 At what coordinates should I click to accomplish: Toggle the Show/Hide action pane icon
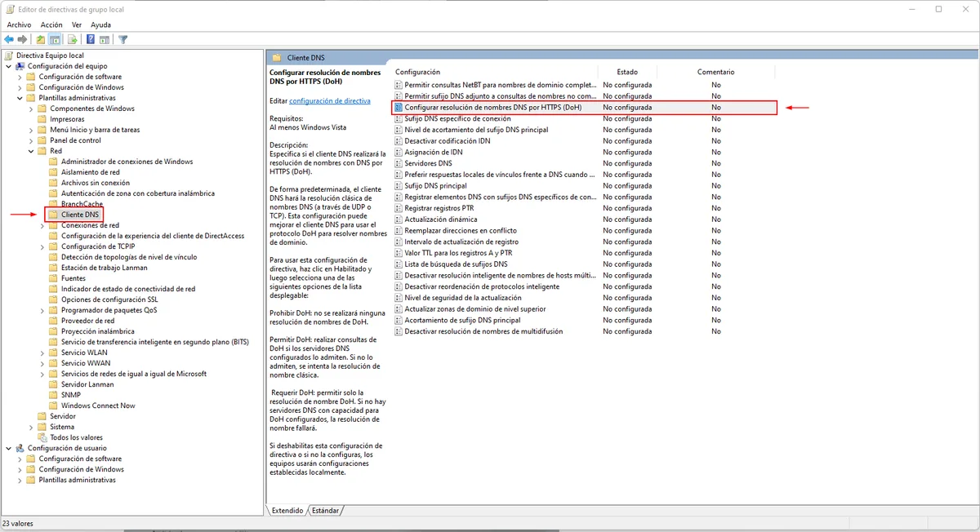[105, 39]
